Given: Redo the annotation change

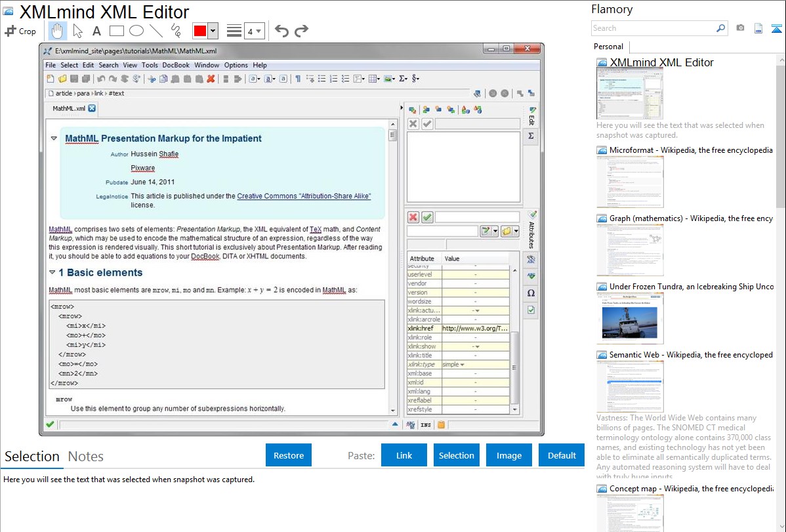Looking at the screenshot, I should tap(301, 31).
